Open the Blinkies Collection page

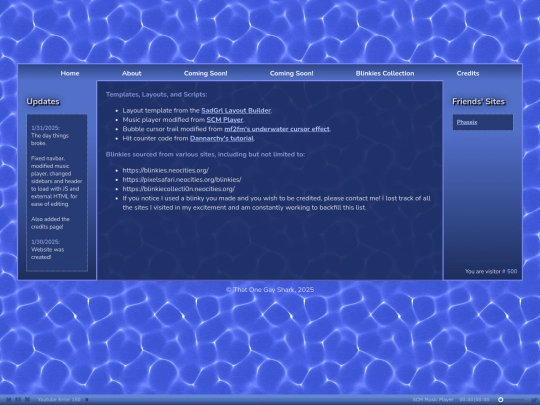click(385, 73)
